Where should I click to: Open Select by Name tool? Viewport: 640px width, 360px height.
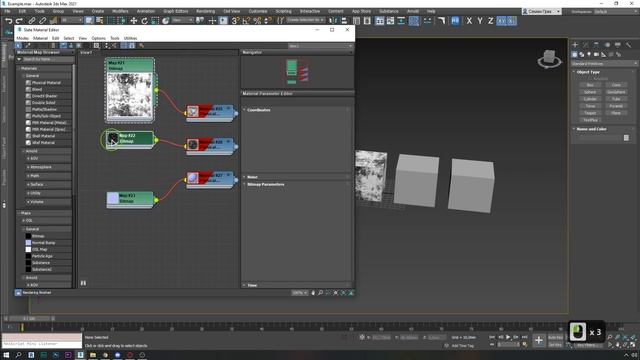[100, 21]
